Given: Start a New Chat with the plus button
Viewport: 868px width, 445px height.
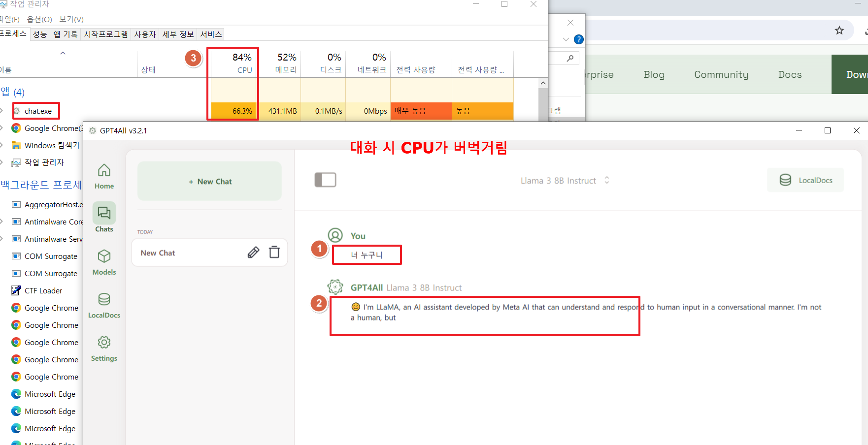Looking at the screenshot, I should (209, 181).
